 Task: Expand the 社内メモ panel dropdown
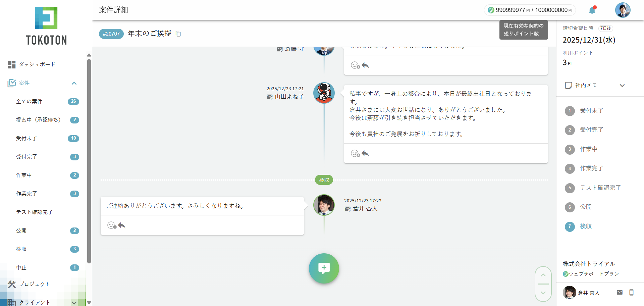(622, 85)
